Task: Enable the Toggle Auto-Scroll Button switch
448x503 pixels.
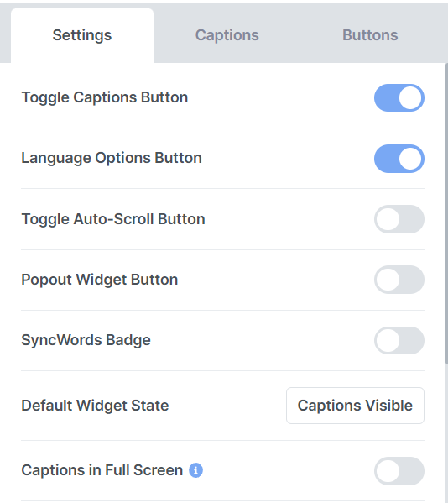Action: tap(399, 219)
